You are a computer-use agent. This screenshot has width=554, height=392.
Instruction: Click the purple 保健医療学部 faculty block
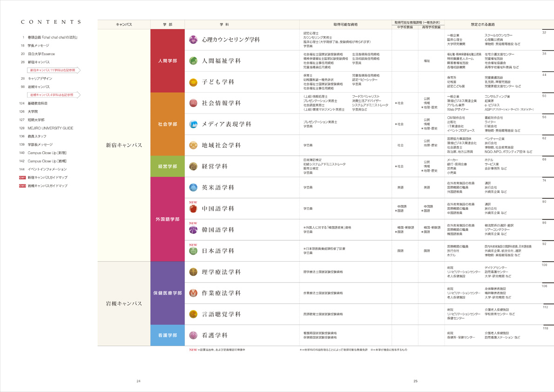tap(168, 293)
